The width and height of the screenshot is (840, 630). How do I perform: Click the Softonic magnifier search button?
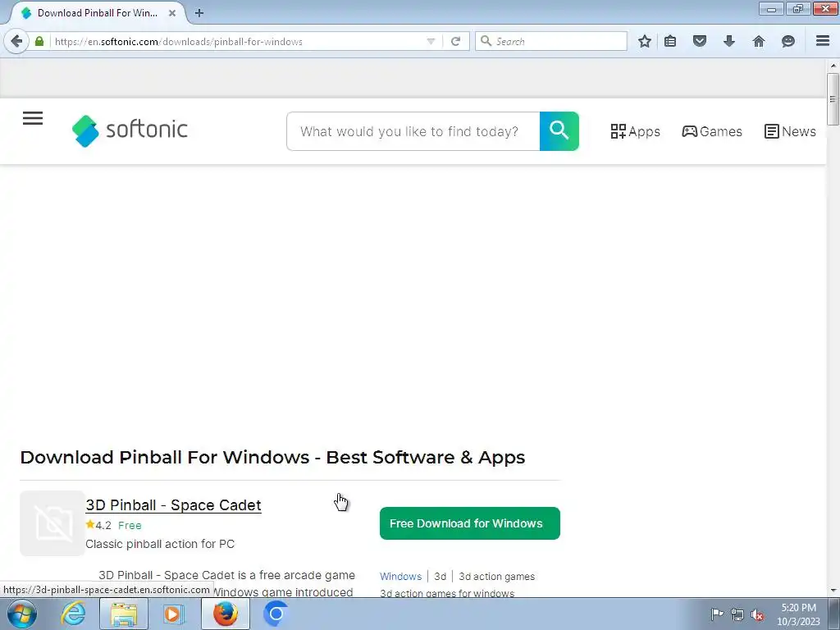click(559, 131)
